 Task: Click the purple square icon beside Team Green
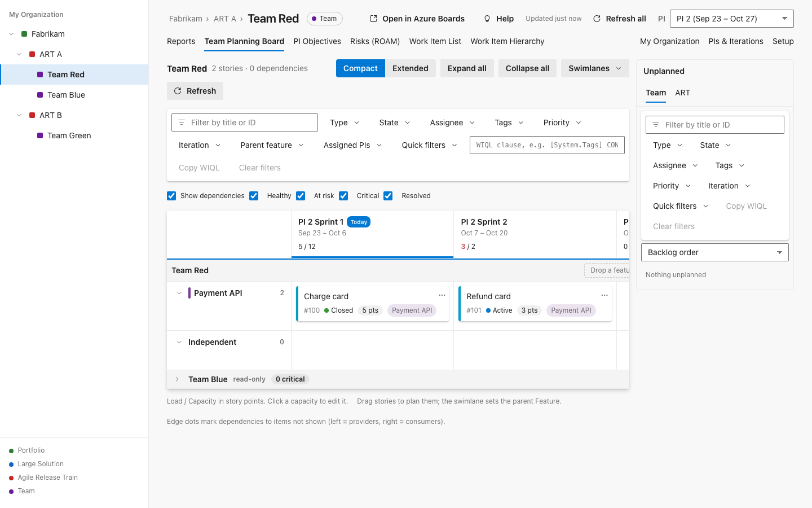click(40, 135)
